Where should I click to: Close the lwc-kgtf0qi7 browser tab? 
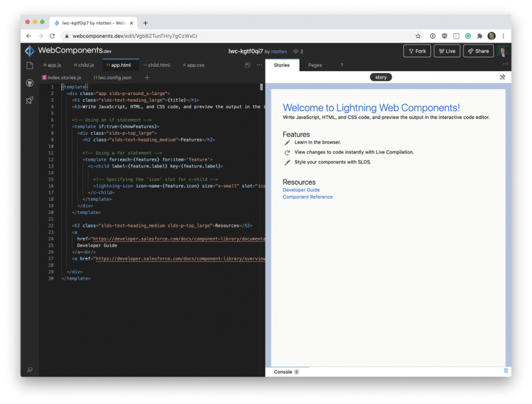pyautogui.click(x=131, y=23)
